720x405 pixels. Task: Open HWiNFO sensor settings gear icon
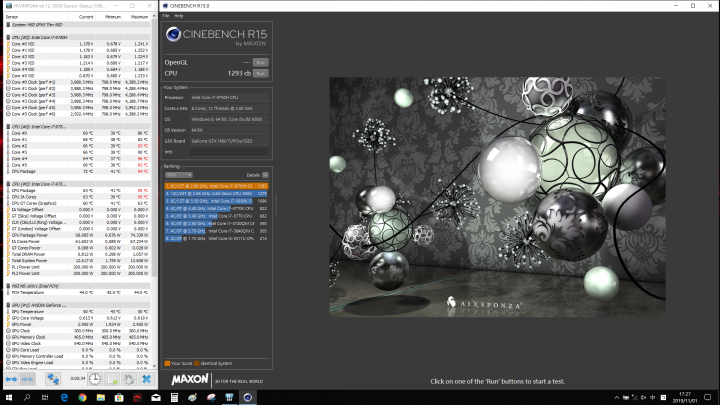pyautogui.click(x=128, y=379)
